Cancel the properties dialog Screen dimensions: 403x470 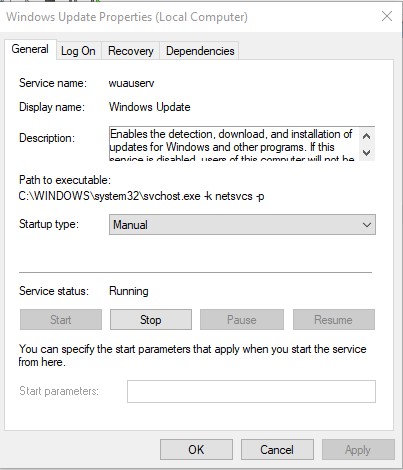tap(277, 450)
